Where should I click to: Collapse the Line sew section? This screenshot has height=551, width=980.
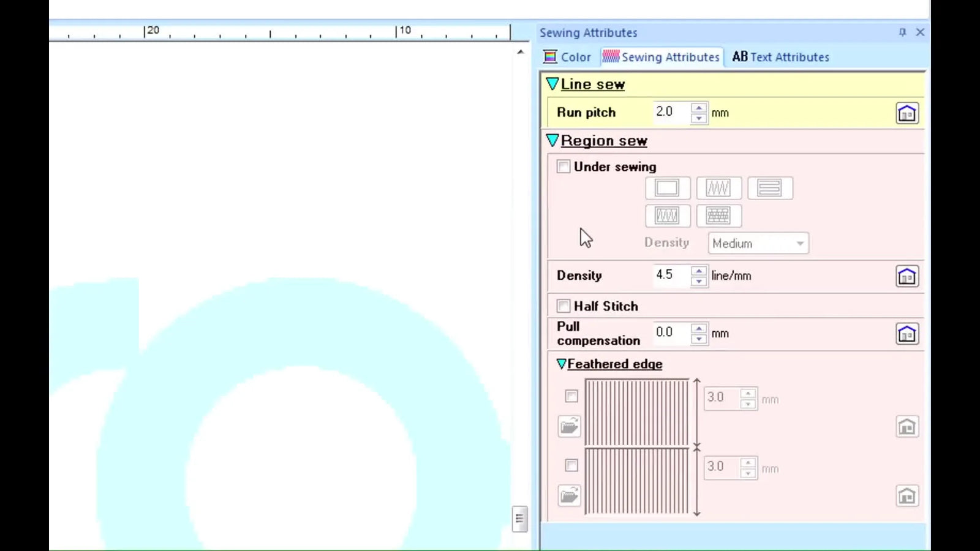pos(552,84)
